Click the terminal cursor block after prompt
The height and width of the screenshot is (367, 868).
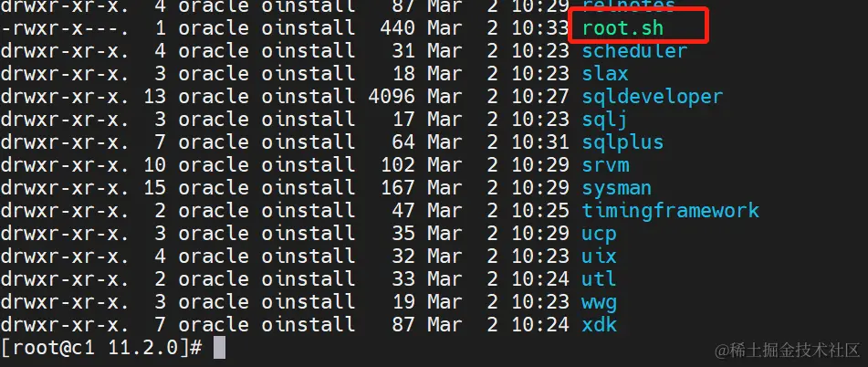[219, 348]
